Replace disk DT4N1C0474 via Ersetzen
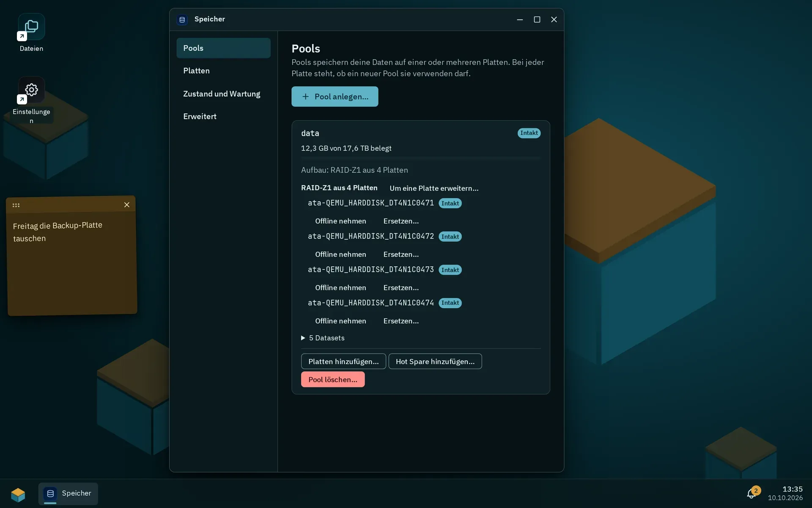 (x=401, y=321)
